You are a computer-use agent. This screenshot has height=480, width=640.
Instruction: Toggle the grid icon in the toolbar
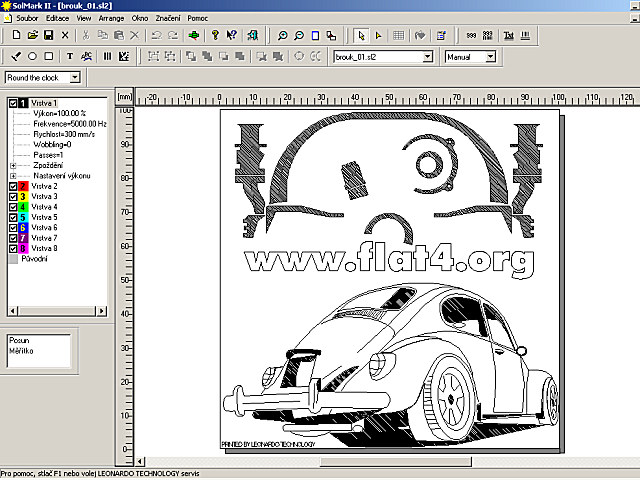(398, 36)
